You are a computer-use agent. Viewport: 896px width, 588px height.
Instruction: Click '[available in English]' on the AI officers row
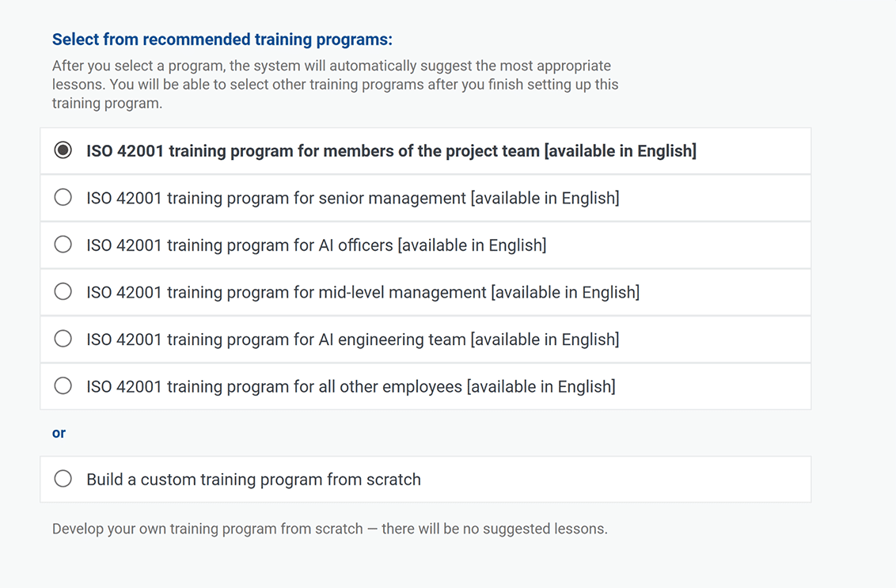coord(472,245)
